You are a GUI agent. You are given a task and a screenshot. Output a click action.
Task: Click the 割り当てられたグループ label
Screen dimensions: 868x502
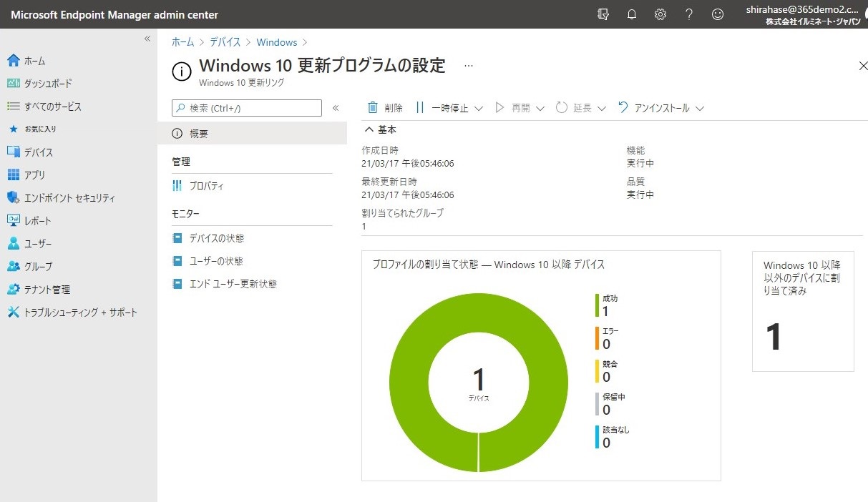click(x=403, y=213)
